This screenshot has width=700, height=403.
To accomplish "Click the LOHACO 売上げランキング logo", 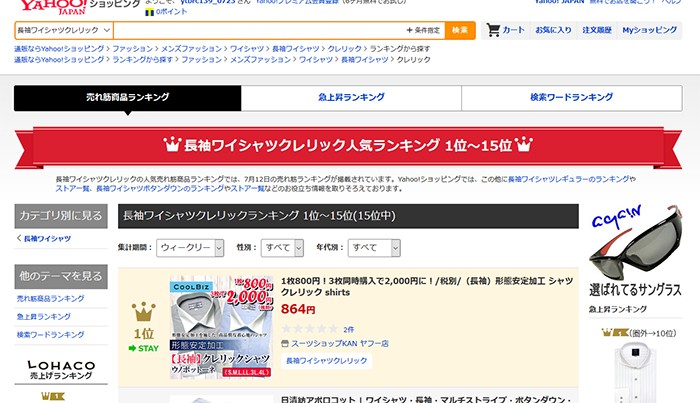I will coord(61,370).
